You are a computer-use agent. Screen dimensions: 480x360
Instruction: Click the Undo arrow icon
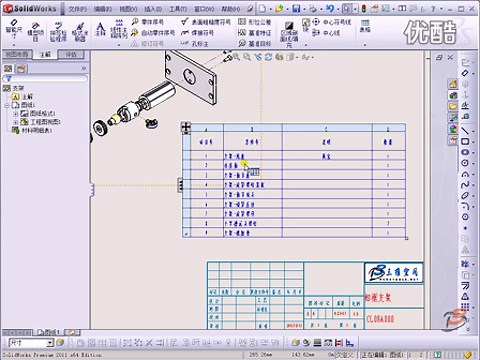pos(330,8)
